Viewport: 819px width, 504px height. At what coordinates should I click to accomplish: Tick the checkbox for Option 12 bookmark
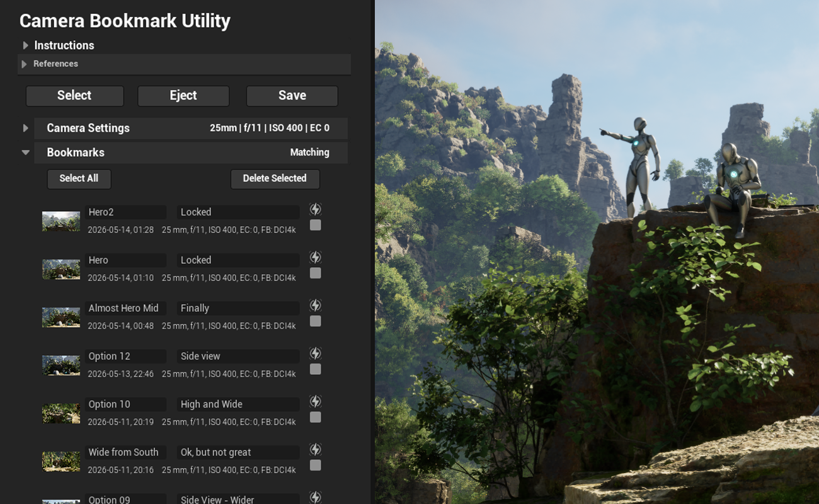[x=316, y=369]
